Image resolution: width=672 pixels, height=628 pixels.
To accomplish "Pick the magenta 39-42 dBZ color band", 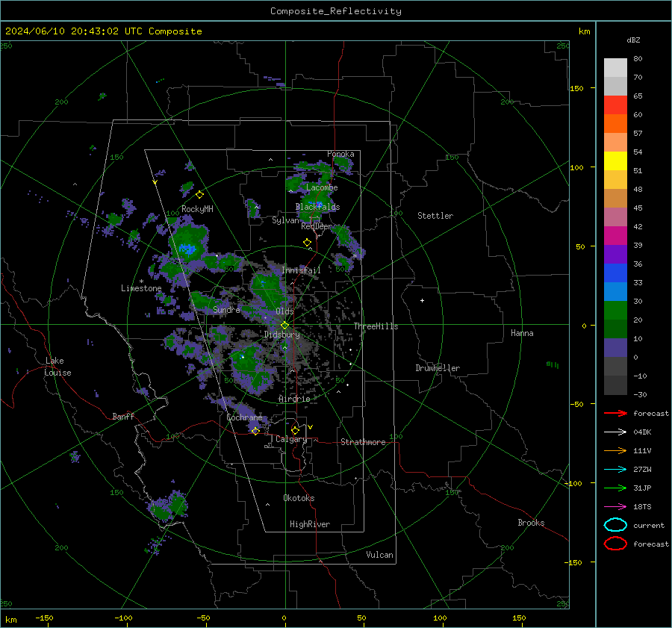I will pos(615,236).
